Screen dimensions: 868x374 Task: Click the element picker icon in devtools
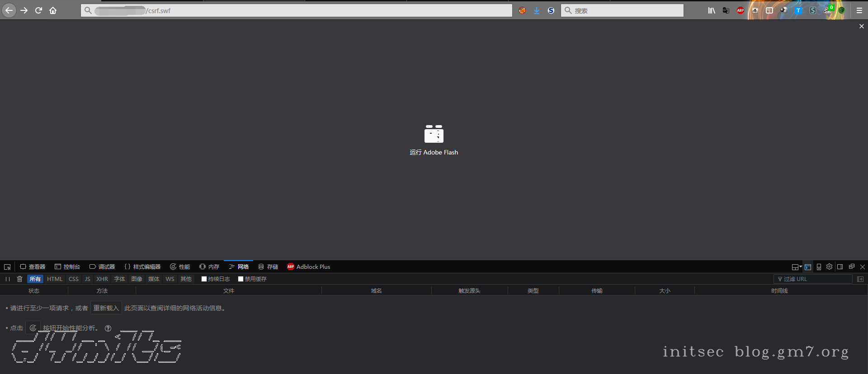pyautogui.click(x=7, y=267)
